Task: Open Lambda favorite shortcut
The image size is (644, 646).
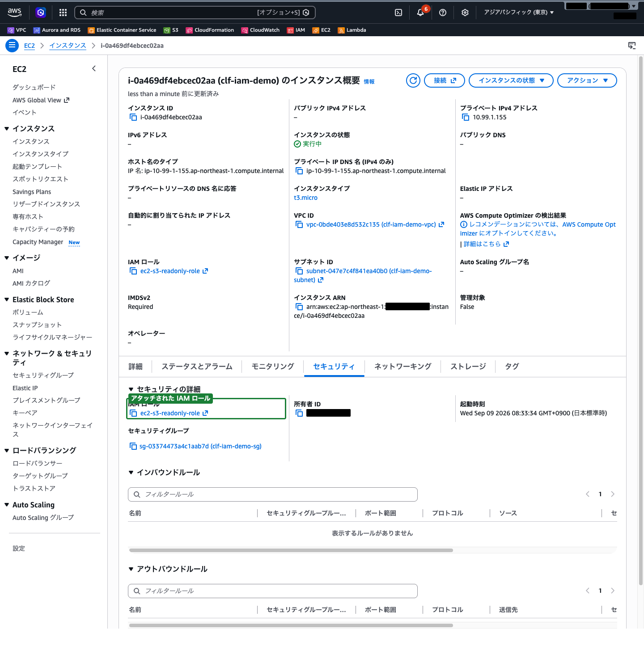Action: click(352, 30)
